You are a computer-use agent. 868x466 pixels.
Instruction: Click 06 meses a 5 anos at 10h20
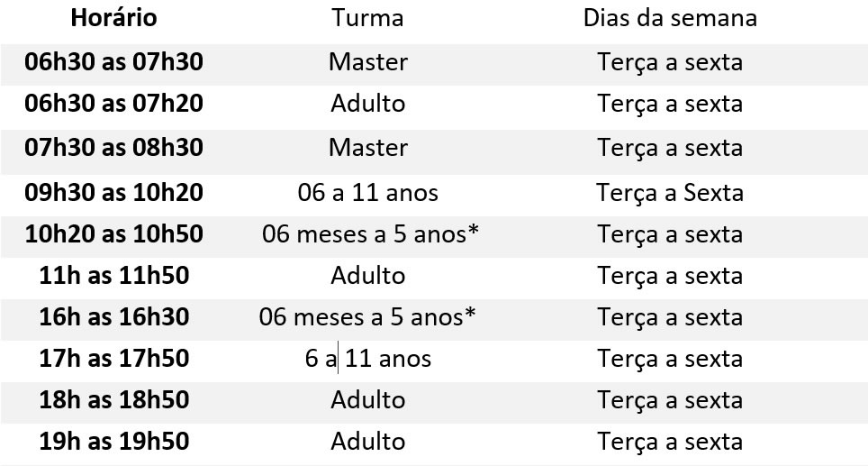(370, 233)
